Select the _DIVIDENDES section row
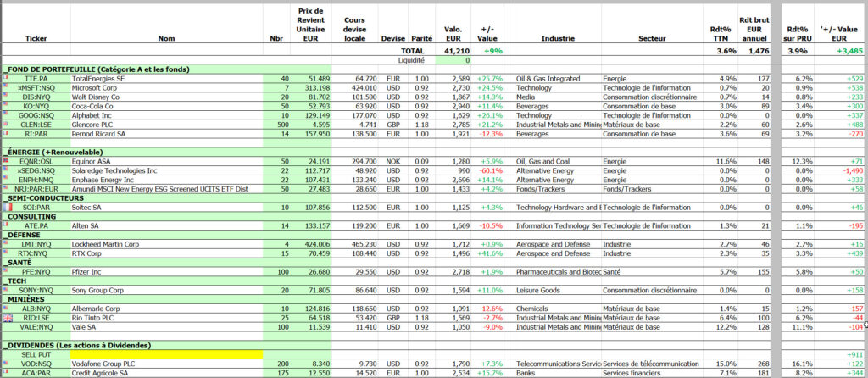The image size is (868, 378). pyautogui.click(x=167, y=345)
